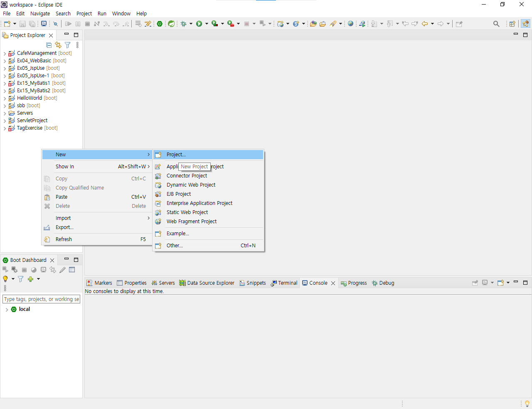Click Show In context menu entry

97,167
